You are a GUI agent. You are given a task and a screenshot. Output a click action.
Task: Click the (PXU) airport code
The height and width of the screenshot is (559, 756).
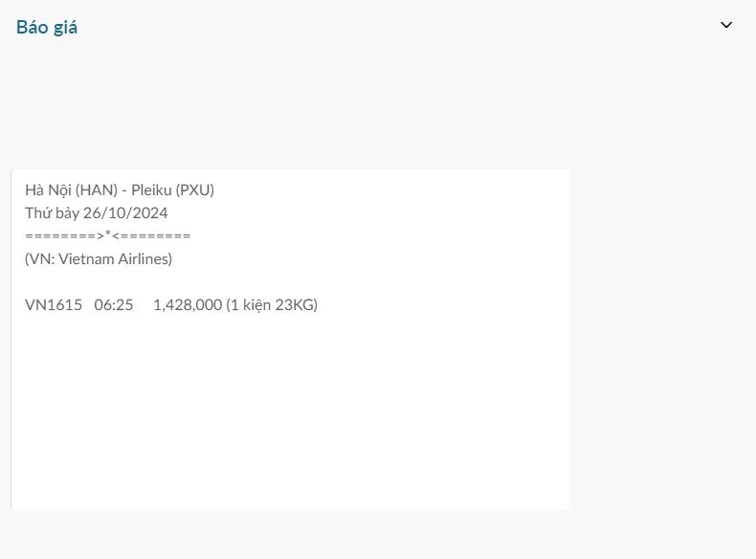[x=195, y=190]
